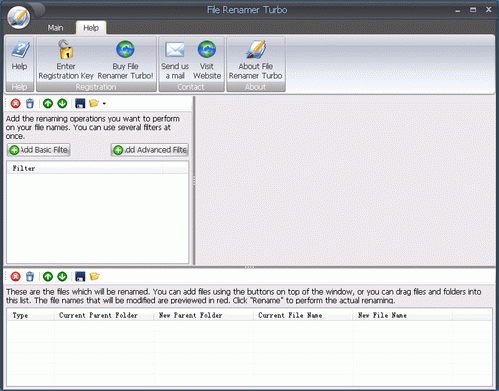Switch to the Main ribbon tab
Viewport: 499px width, 391px height.
[55, 28]
